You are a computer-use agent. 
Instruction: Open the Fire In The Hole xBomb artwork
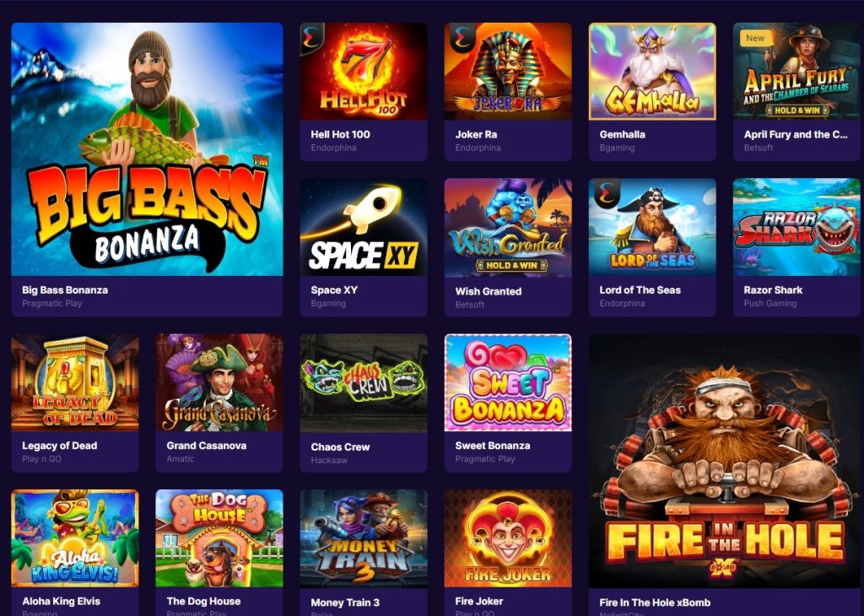(x=725, y=461)
